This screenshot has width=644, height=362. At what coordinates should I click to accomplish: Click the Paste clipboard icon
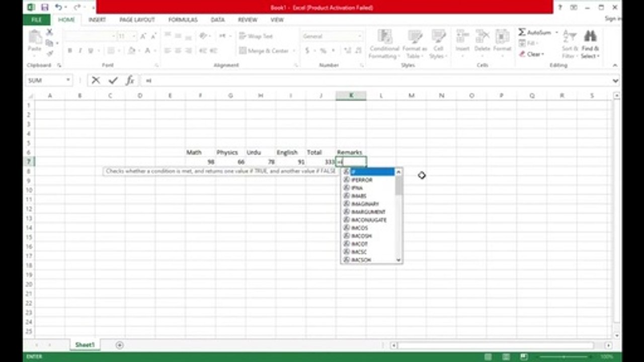click(x=35, y=37)
